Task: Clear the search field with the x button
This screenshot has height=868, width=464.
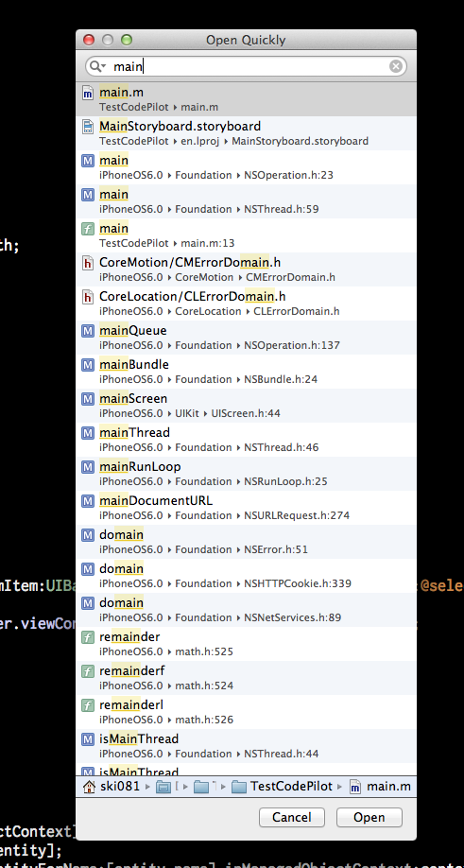Action: click(x=395, y=66)
